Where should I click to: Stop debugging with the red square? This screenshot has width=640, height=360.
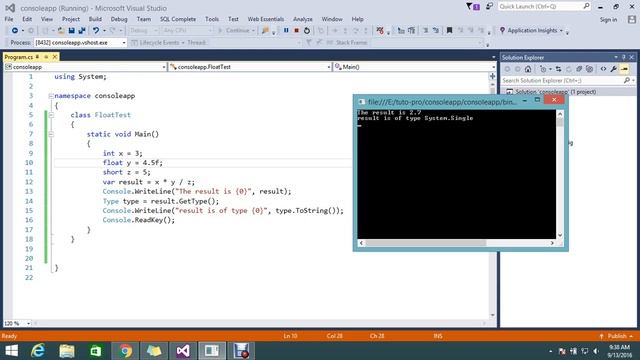point(296,31)
